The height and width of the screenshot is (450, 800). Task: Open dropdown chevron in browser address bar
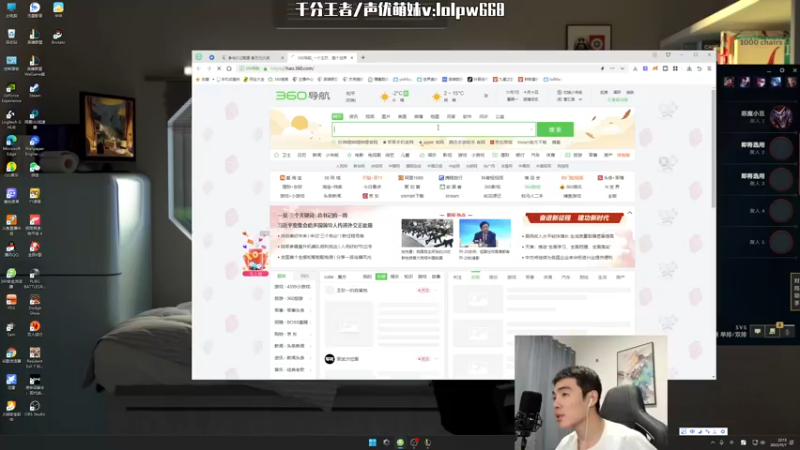click(x=622, y=68)
